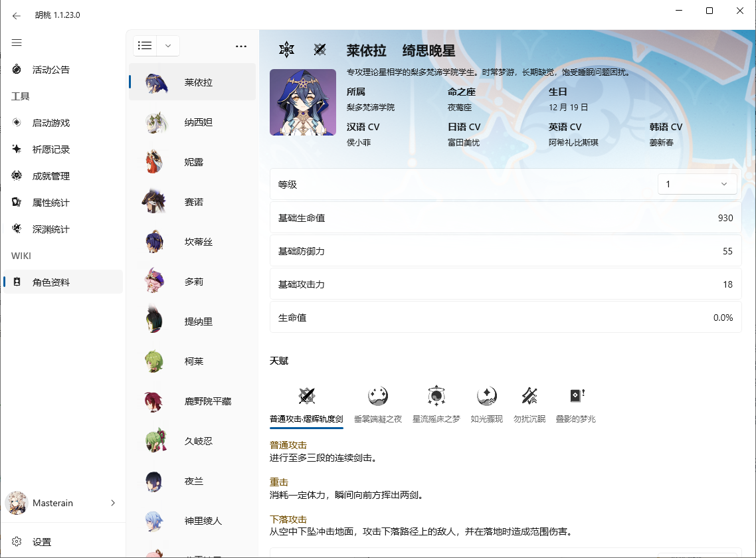
Task: Expand the list view mode dropdown arrow
Action: point(168,46)
